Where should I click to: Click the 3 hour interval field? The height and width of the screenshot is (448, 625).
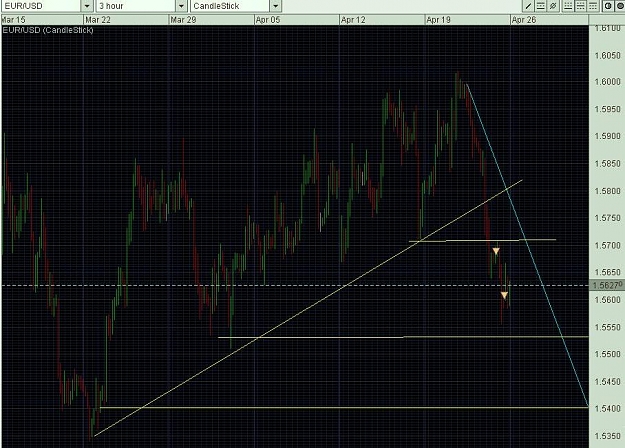136,6
